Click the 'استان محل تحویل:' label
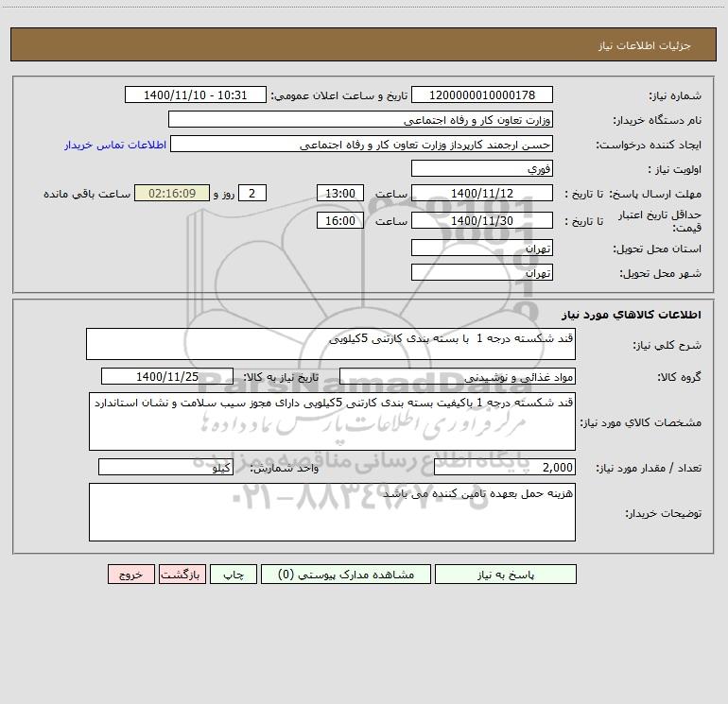The height and width of the screenshot is (704, 728). (657, 249)
